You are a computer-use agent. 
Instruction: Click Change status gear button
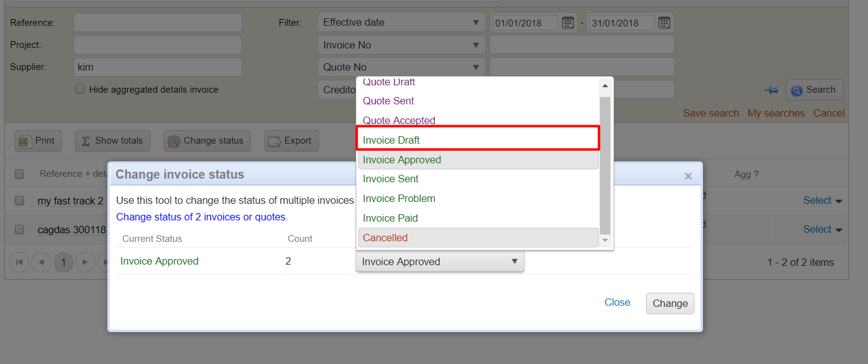[x=207, y=141]
